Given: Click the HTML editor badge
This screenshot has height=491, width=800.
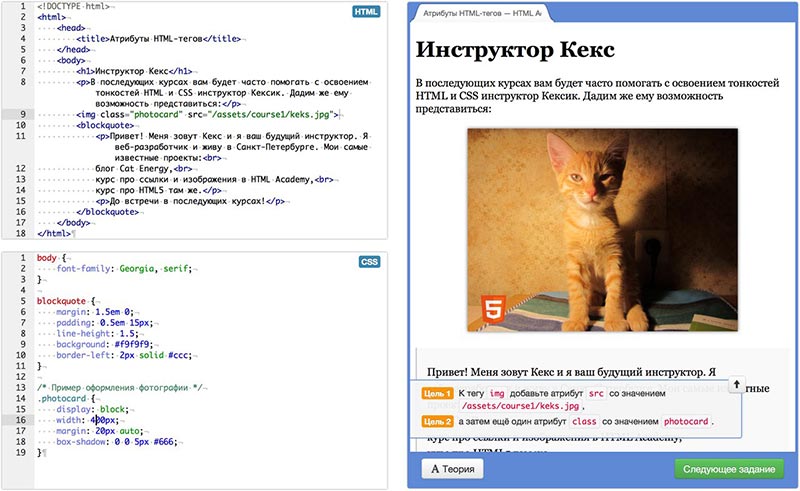Looking at the screenshot, I should click(367, 13).
